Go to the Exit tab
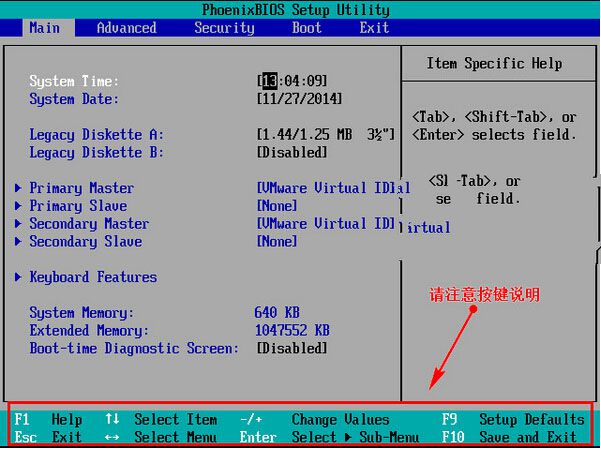This screenshot has width=601, height=449. (x=374, y=28)
